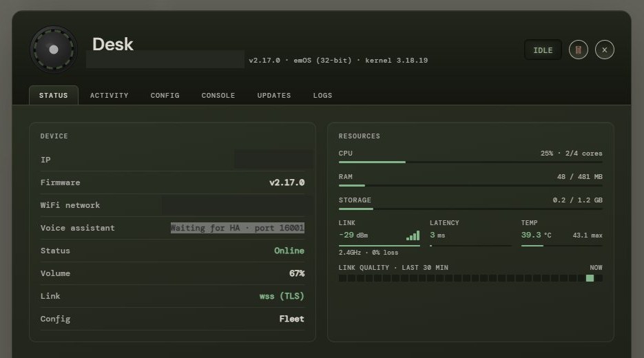Screen dimensions: 644x358
Task: Click the '39.3 °C' temperature reading
Action: pos(536,235)
